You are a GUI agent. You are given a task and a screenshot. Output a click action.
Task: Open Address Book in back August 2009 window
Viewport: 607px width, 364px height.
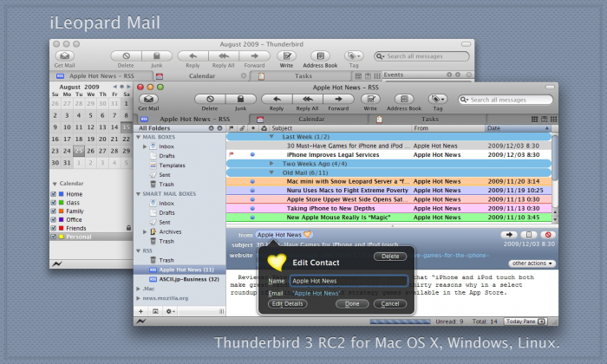[x=320, y=56]
